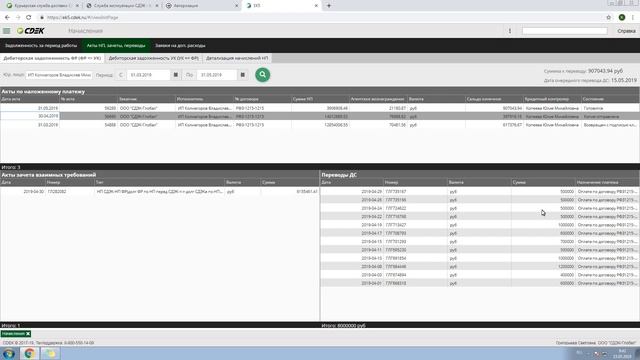Open Задолженность за период работы menu item

coord(41,46)
